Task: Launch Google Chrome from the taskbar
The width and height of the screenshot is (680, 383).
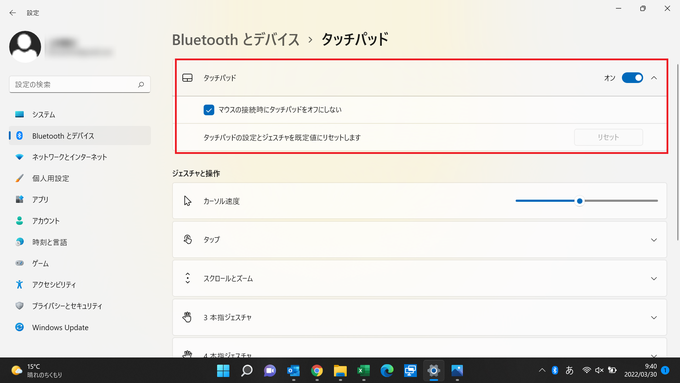Action: [317, 371]
